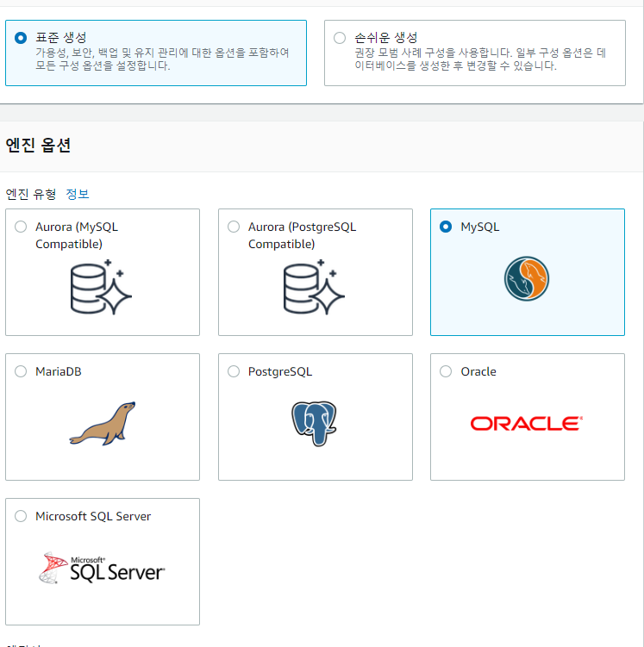Select the MySQL engine radio button
This screenshot has height=647, width=644.
446,227
